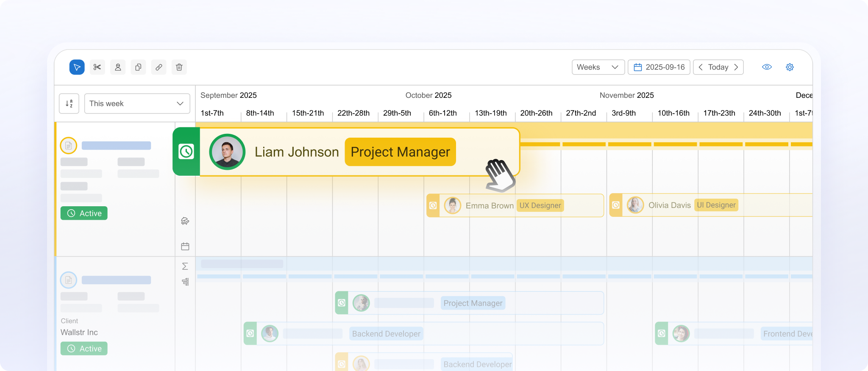Expand the This week filter dropdown
Screen dimensions: 868x371
(x=137, y=104)
